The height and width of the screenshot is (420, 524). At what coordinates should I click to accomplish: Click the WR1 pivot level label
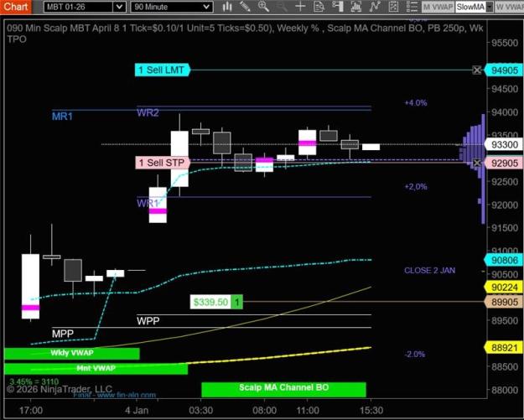pyautogui.click(x=148, y=203)
